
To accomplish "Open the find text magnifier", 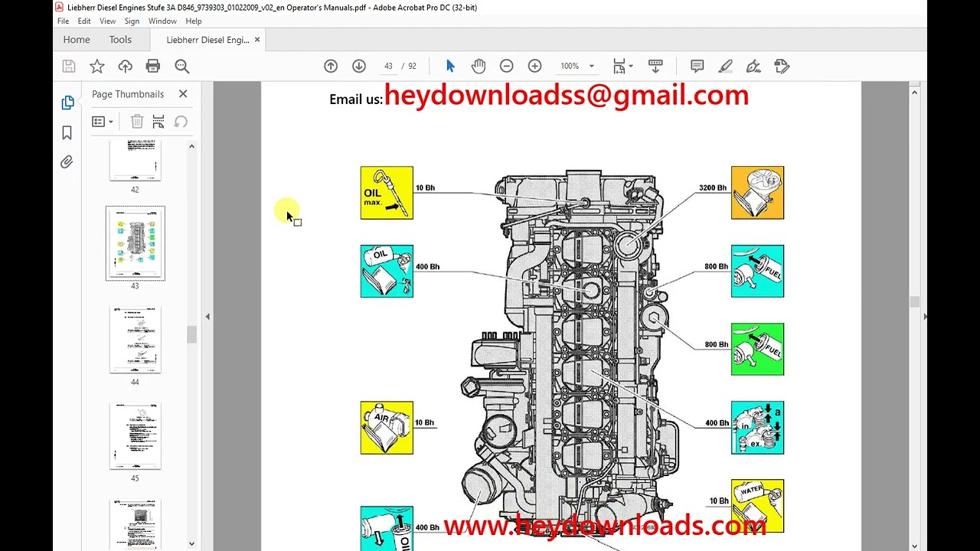I will [182, 67].
